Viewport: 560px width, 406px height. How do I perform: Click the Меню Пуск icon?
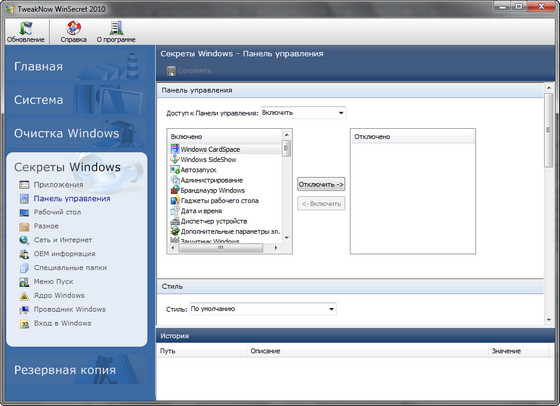pos(24,282)
